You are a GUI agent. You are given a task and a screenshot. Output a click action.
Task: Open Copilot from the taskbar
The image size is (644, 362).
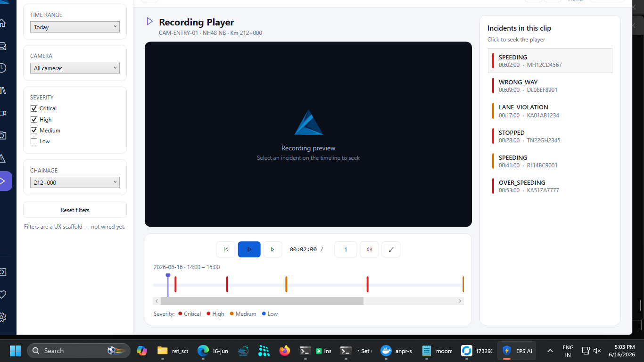pos(141,351)
